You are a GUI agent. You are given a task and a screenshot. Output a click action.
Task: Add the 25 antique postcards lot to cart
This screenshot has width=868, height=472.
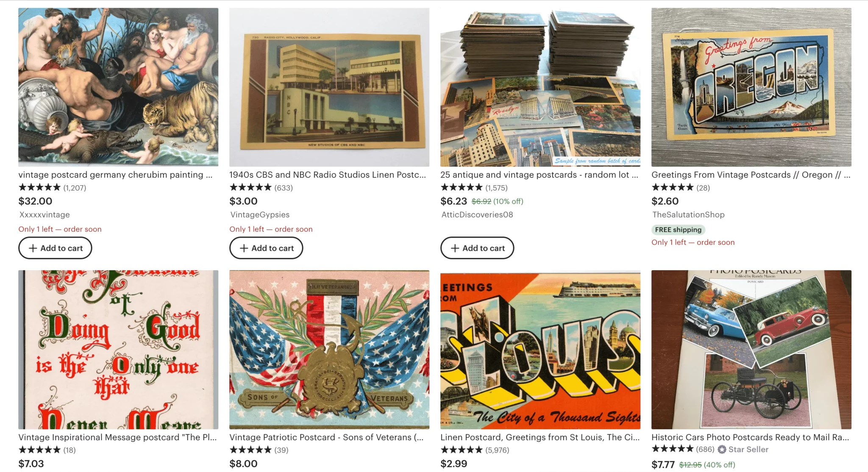click(x=477, y=248)
